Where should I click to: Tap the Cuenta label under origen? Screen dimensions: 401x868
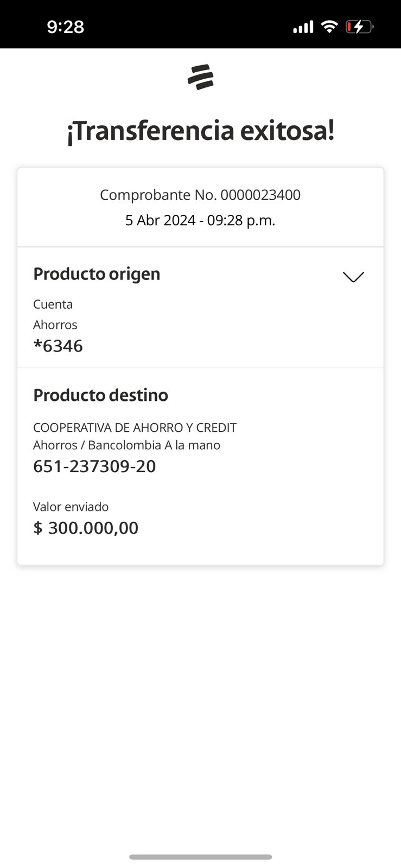(x=53, y=304)
